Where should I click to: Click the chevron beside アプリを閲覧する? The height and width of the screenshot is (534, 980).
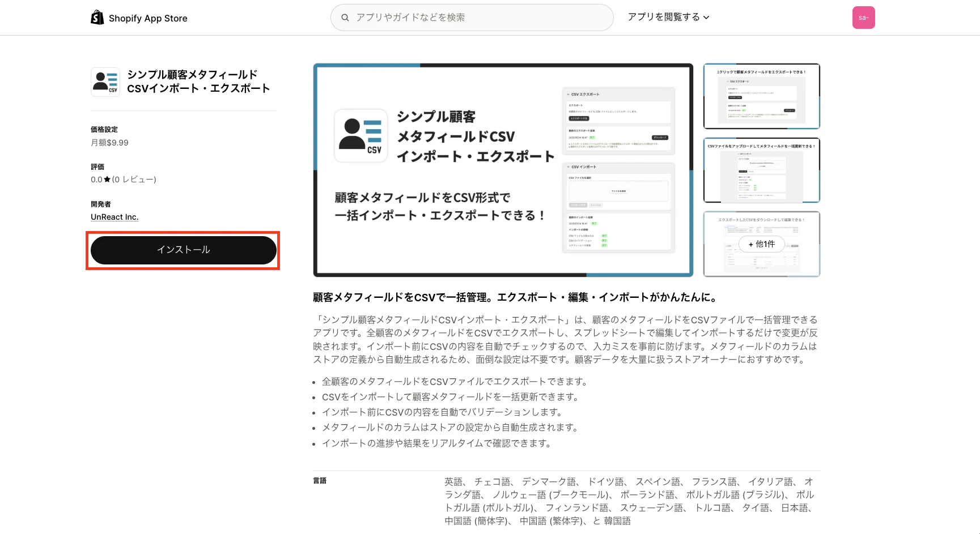[706, 18]
